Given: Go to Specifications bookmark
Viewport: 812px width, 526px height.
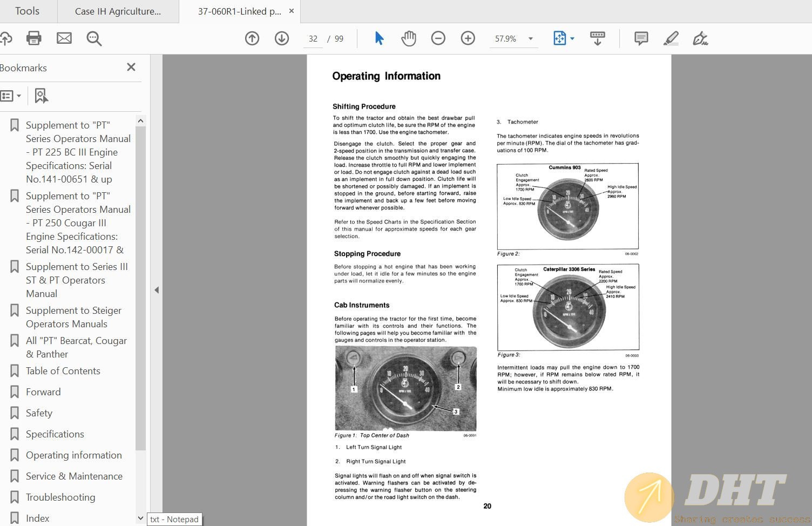Looking at the screenshot, I should point(55,434).
